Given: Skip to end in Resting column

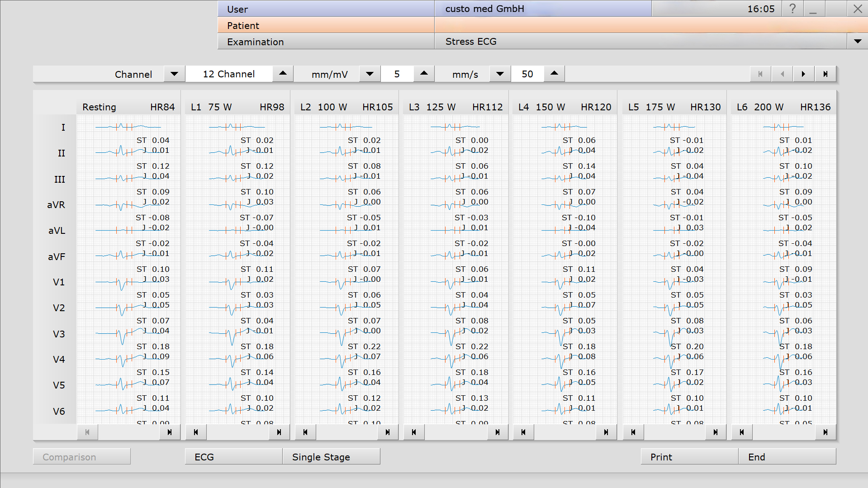Looking at the screenshot, I should click(170, 432).
